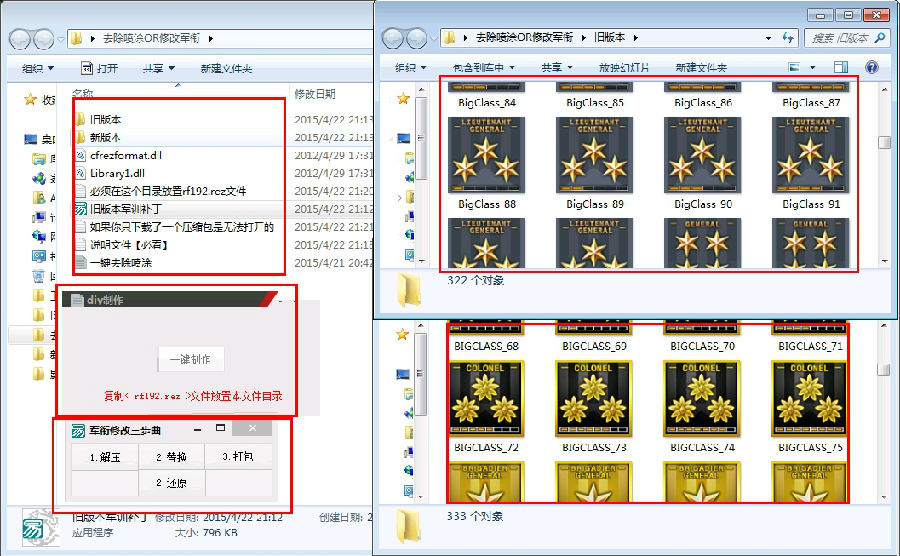
Task: Open address bar history dropdown in 旧版本 window
Action: [768, 38]
